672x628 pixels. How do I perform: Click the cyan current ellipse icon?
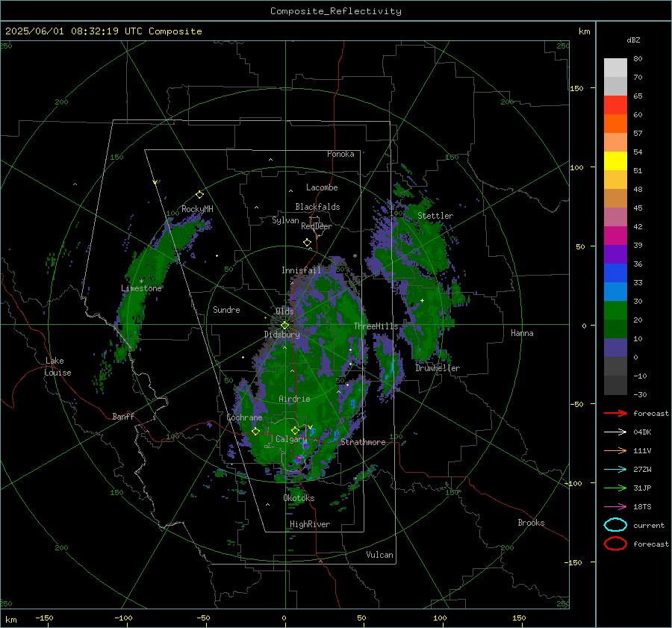point(615,525)
